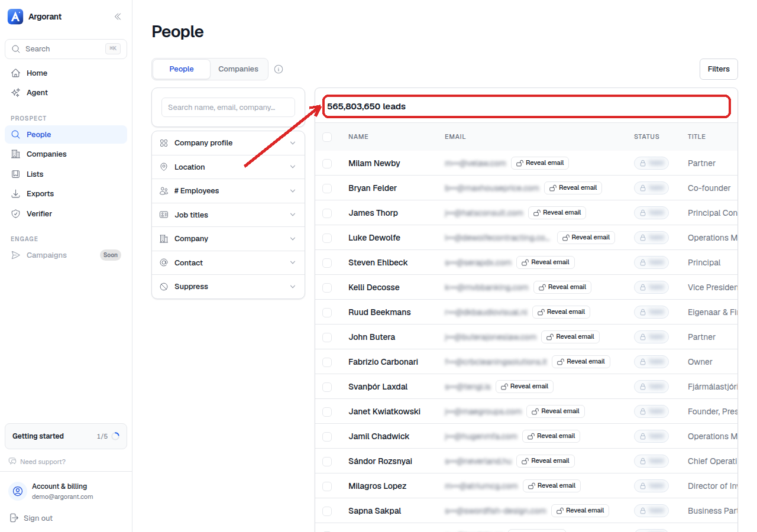
Task: Expand the Company filter chevron
Action: coord(293,239)
